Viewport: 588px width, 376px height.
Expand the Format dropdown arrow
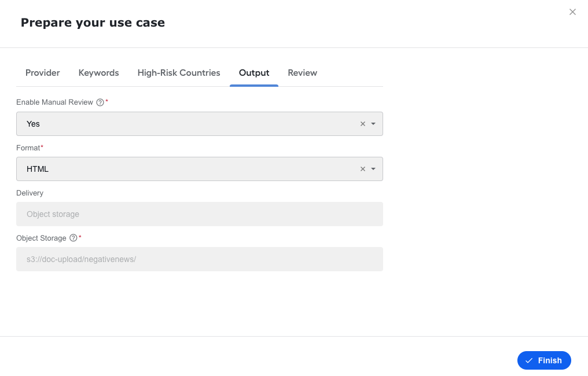[x=373, y=169]
